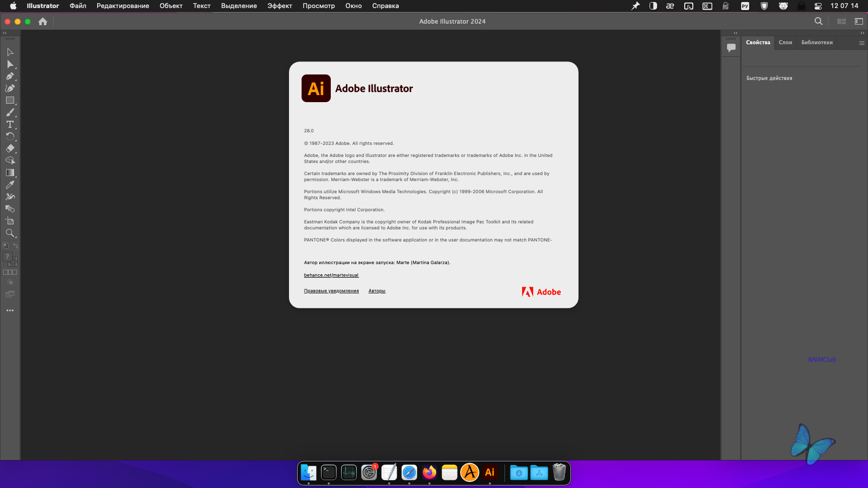Image resolution: width=868 pixels, height=488 pixels.
Task: Click the fill color swatch
Action: [8, 257]
